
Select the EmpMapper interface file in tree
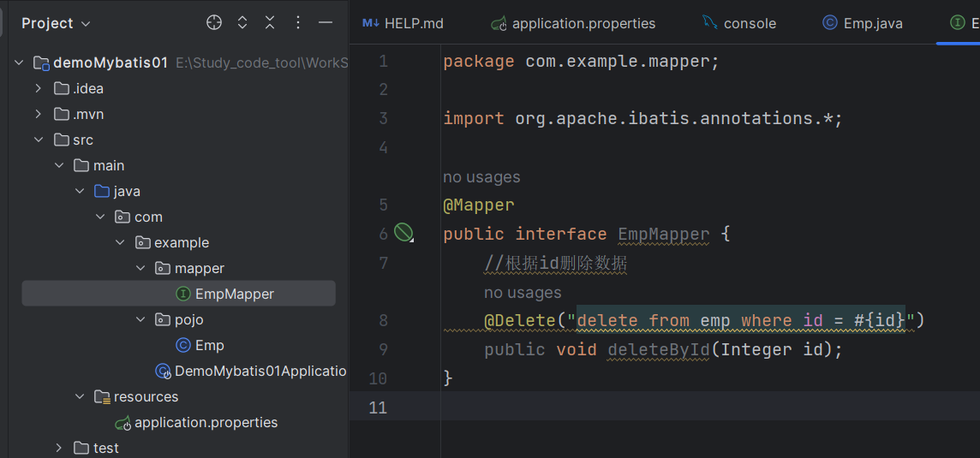(234, 294)
